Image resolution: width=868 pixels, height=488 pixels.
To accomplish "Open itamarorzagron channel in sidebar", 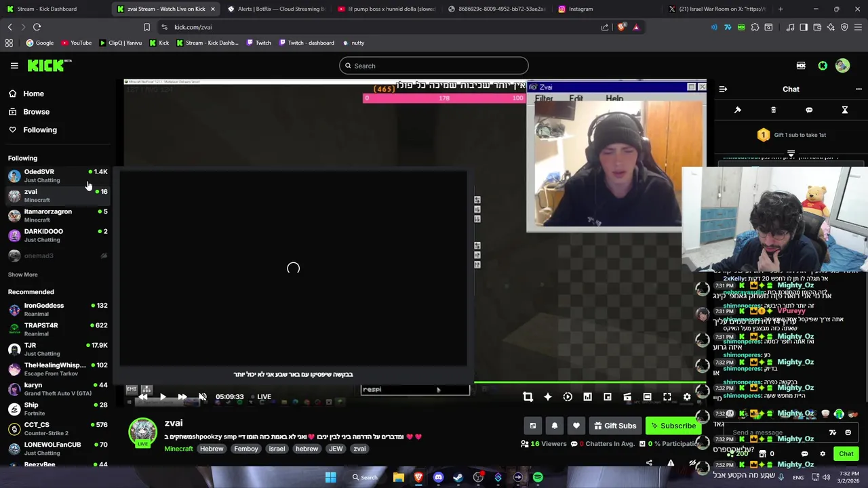I will coord(58,216).
